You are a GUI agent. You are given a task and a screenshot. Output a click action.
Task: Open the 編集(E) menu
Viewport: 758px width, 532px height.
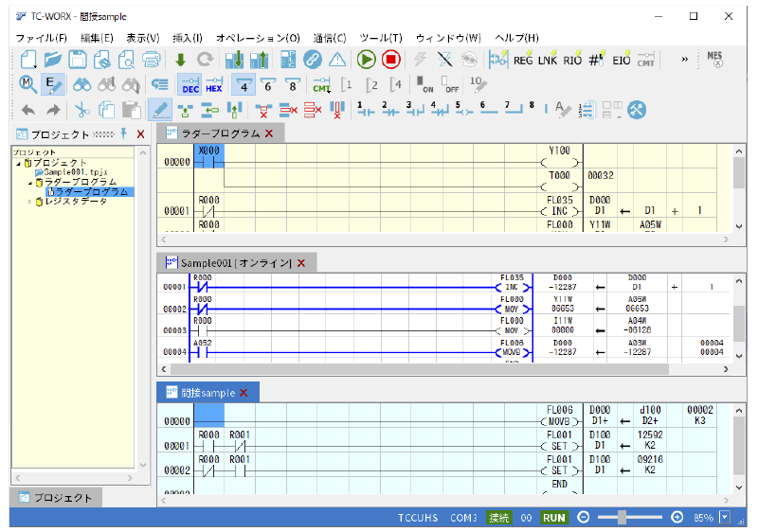point(97,38)
